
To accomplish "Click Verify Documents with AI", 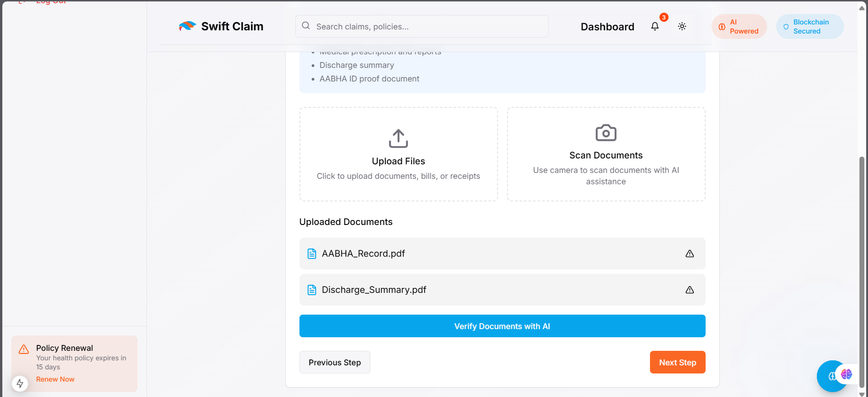I will pos(502,326).
